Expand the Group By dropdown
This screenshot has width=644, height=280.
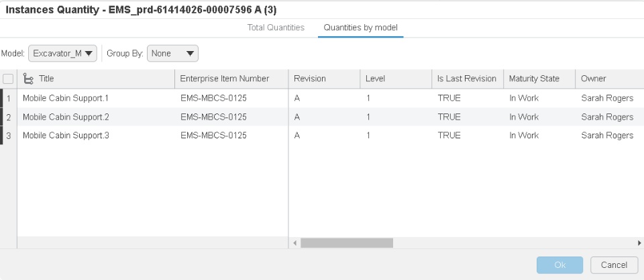pyautogui.click(x=172, y=53)
